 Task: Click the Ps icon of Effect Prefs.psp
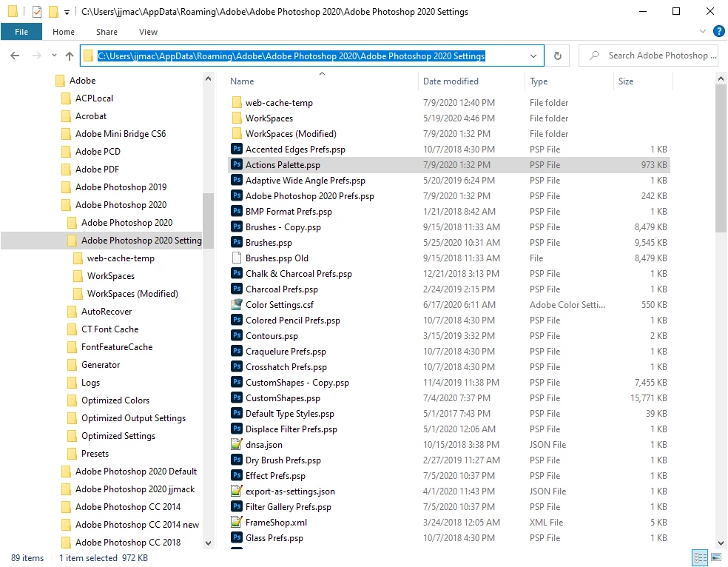[x=237, y=475]
